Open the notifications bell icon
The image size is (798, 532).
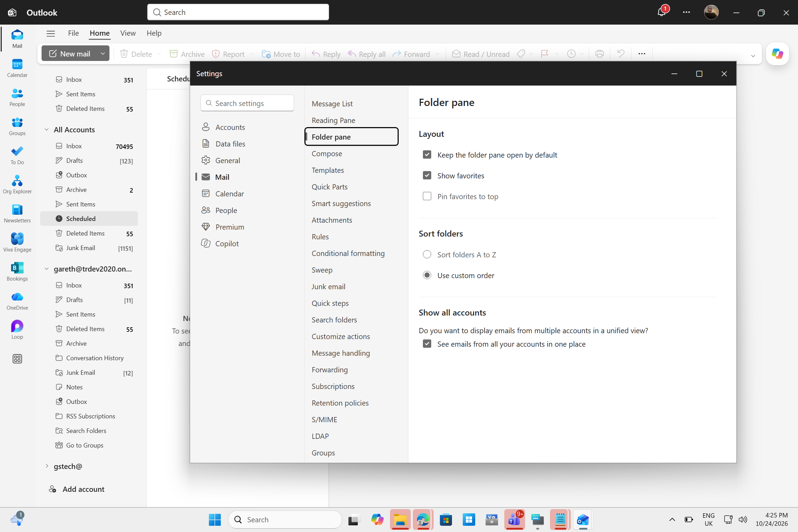(662, 12)
